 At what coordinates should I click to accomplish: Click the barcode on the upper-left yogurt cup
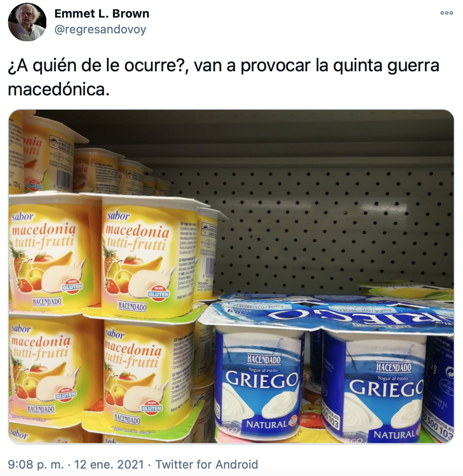click(x=64, y=179)
